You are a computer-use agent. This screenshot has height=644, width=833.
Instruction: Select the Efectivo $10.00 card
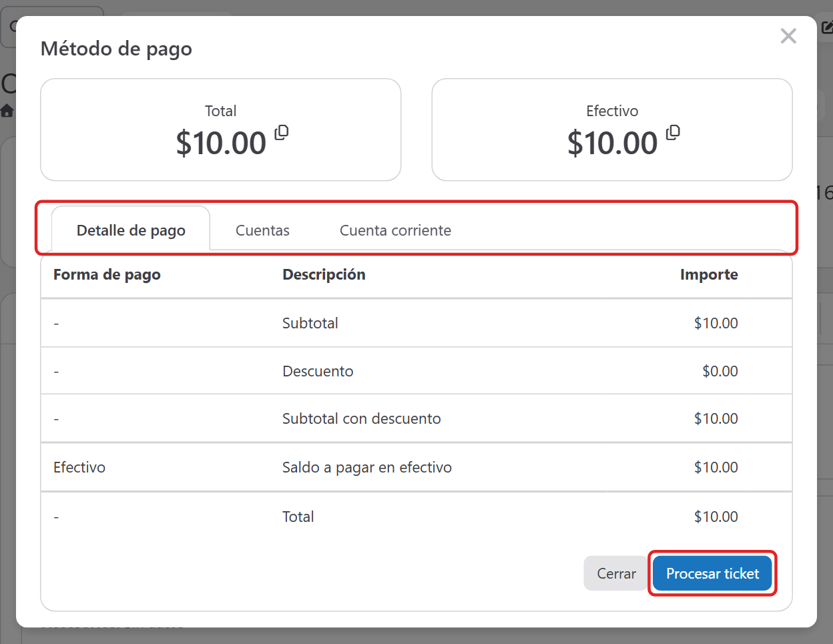point(612,129)
